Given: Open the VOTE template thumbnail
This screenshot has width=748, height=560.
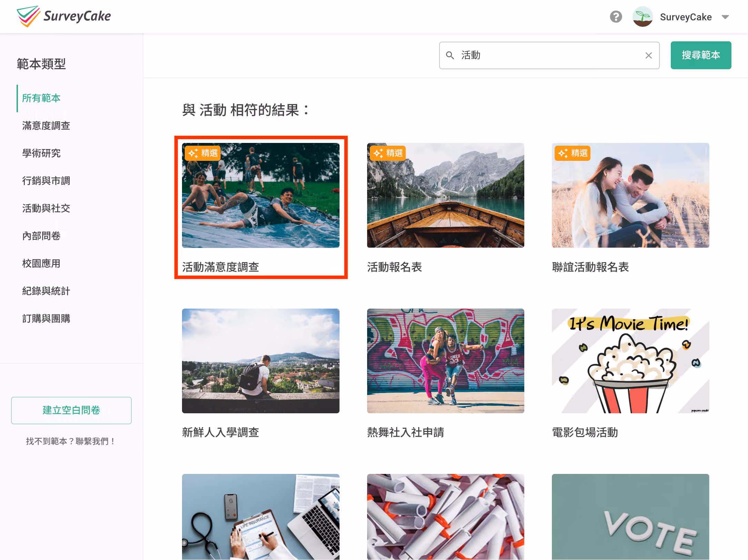Looking at the screenshot, I should (630, 517).
